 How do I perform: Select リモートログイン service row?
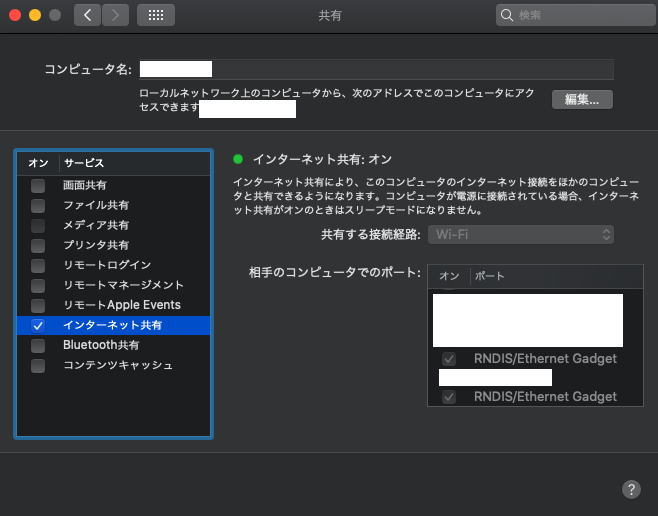(113, 265)
